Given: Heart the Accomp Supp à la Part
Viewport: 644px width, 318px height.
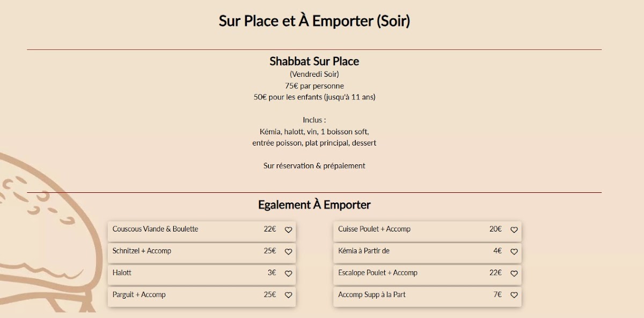Looking at the screenshot, I should click(x=514, y=295).
